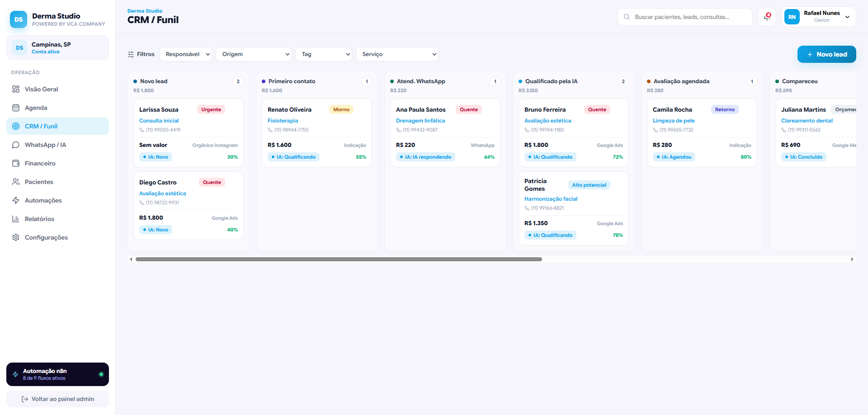Select the WhatsApp / IA menu item
The height and width of the screenshot is (415, 868).
pos(57,145)
